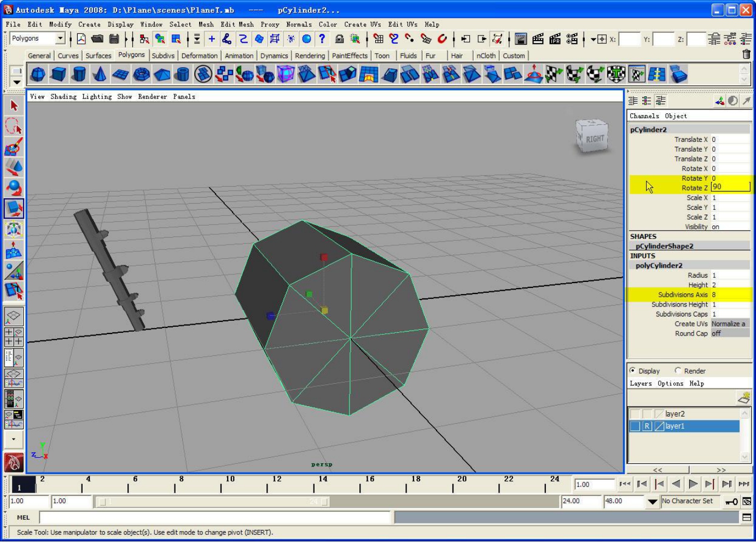Create a polygon torus from the shelf
This screenshot has height=542, width=756.
tap(141, 74)
